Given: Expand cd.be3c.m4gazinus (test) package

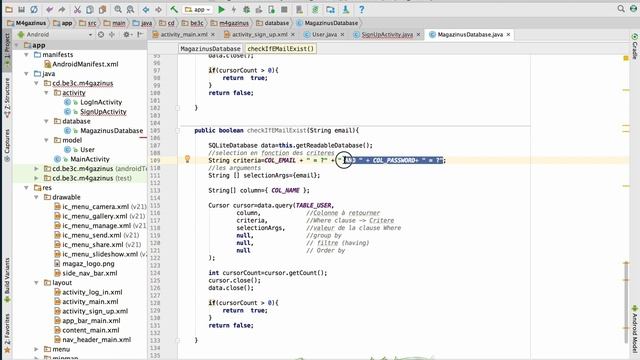Looking at the screenshot, I should pyautogui.click(x=36, y=178).
